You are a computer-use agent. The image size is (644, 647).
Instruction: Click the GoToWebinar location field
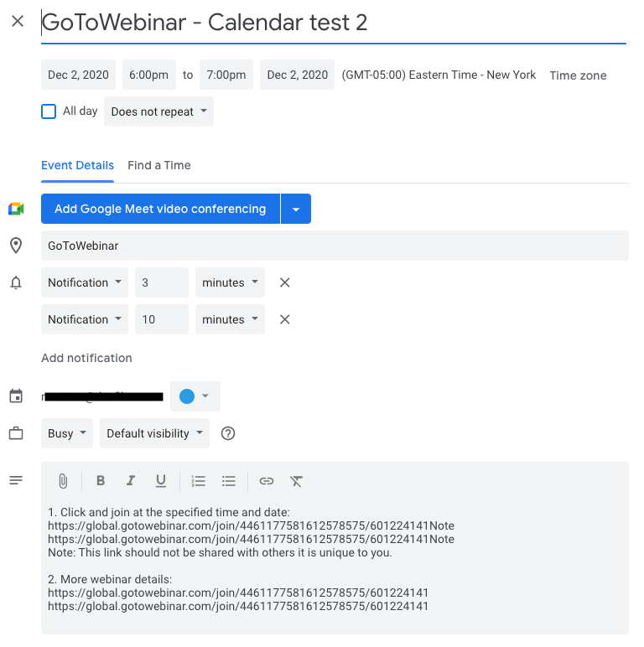coord(334,246)
